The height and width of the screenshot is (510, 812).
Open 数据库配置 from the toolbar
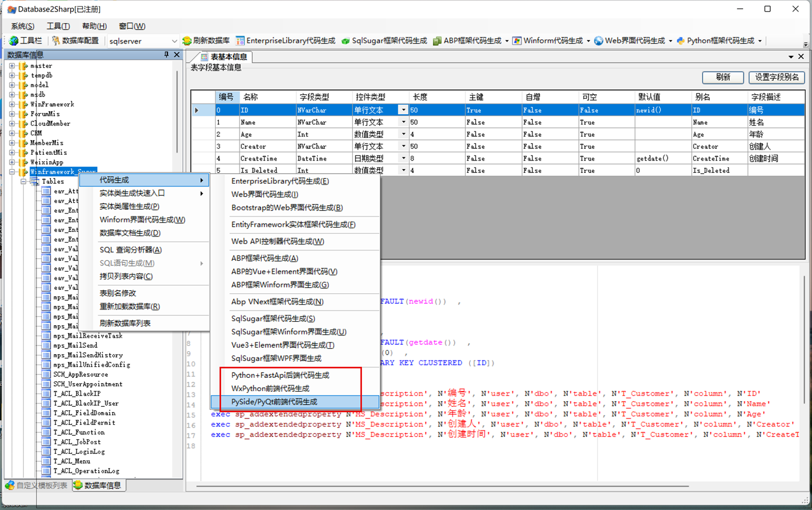(75, 41)
